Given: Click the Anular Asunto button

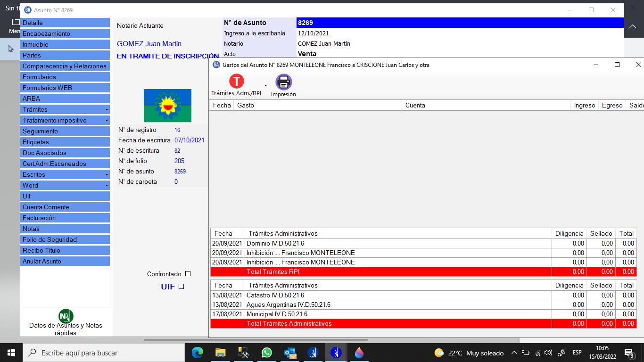Looking at the screenshot, I should (x=65, y=262).
